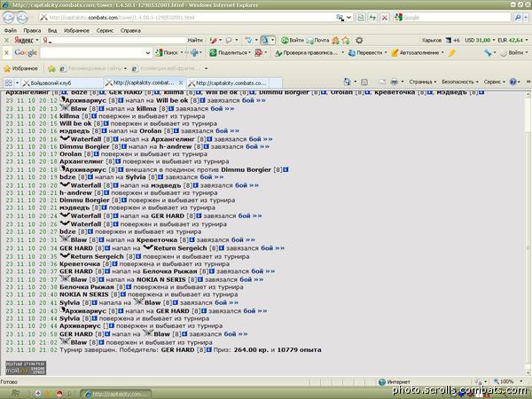
Task: Go back with the browser Back arrow
Action: tap(8, 18)
